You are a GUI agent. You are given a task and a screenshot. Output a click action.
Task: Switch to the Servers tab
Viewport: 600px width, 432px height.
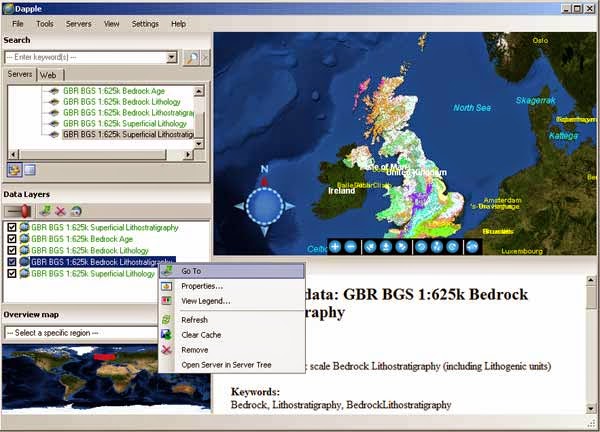pyautogui.click(x=20, y=74)
